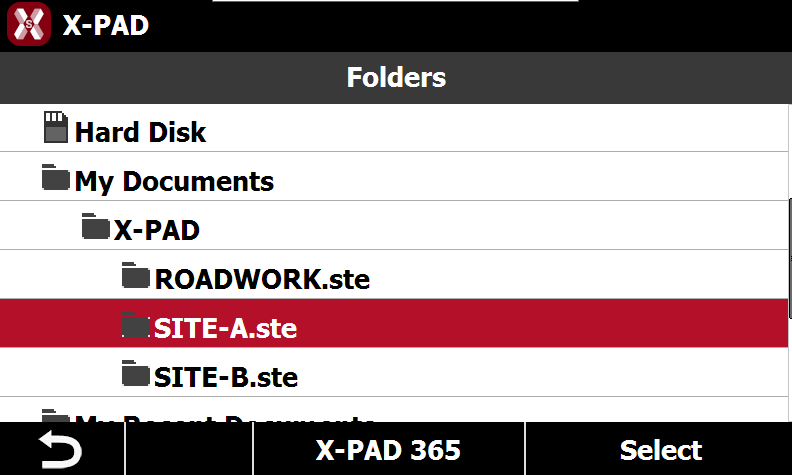The height and width of the screenshot is (475, 792).
Task: Click the Folders header title bar
Action: (x=396, y=77)
